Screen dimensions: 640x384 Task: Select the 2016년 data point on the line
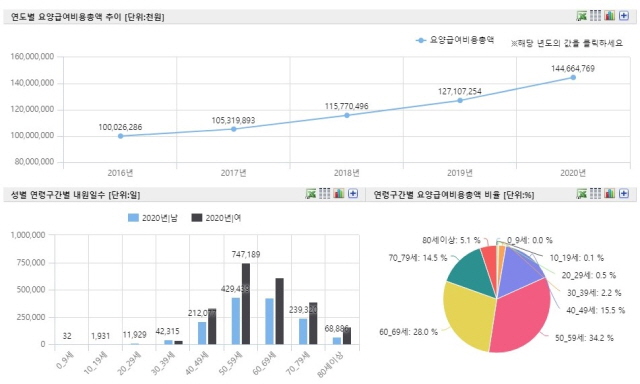pyautogui.click(x=120, y=136)
